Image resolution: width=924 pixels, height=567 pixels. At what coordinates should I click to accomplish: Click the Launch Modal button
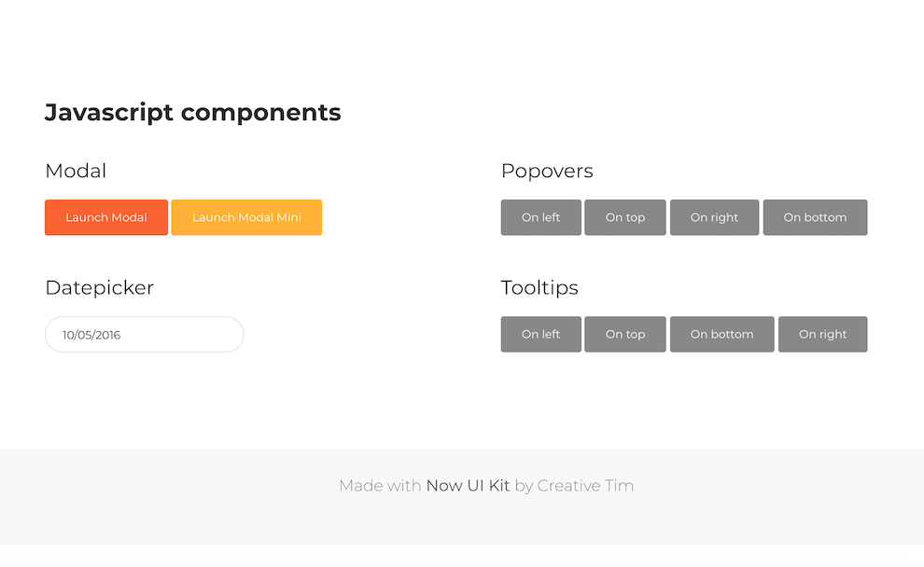click(105, 217)
